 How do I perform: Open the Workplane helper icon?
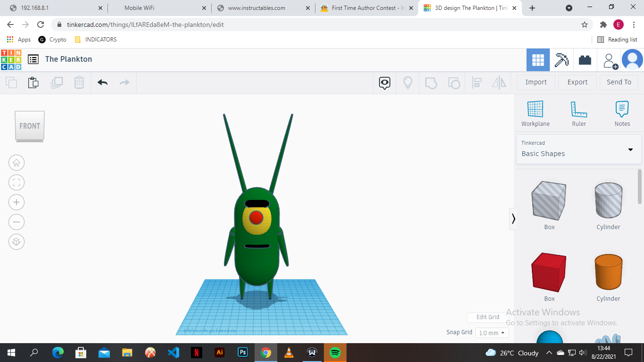[x=535, y=113]
